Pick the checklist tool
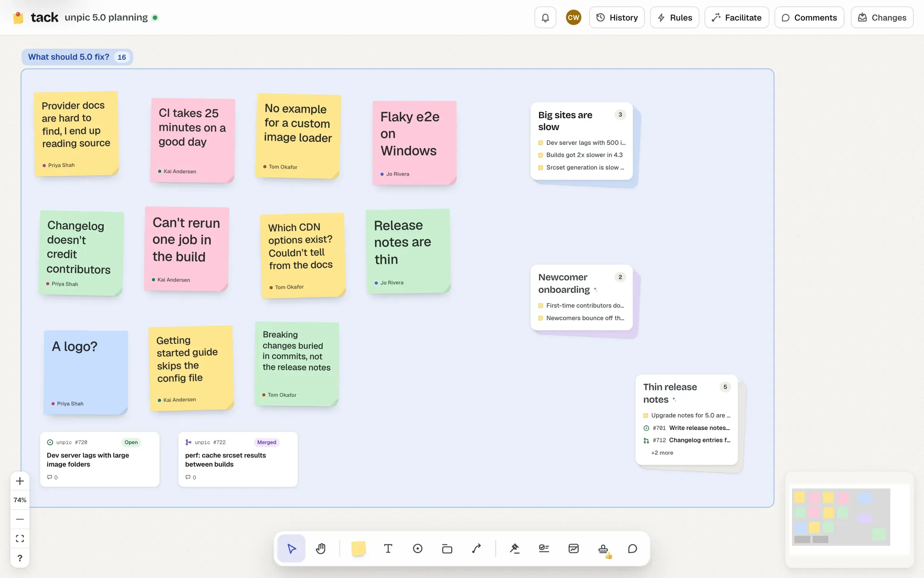Image resolution: width=924 pixels, height=578 pixels. click(x=544, y=548)
